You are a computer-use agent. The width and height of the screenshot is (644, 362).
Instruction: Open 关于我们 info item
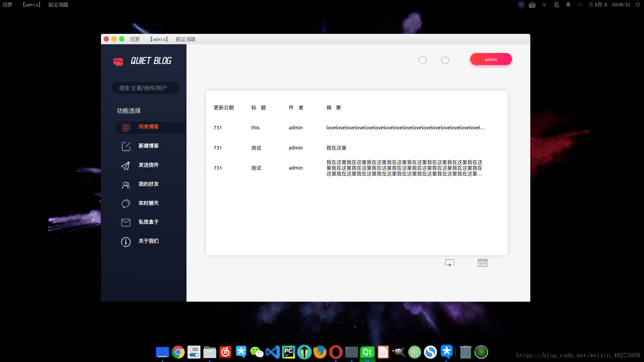click(148, 241)
